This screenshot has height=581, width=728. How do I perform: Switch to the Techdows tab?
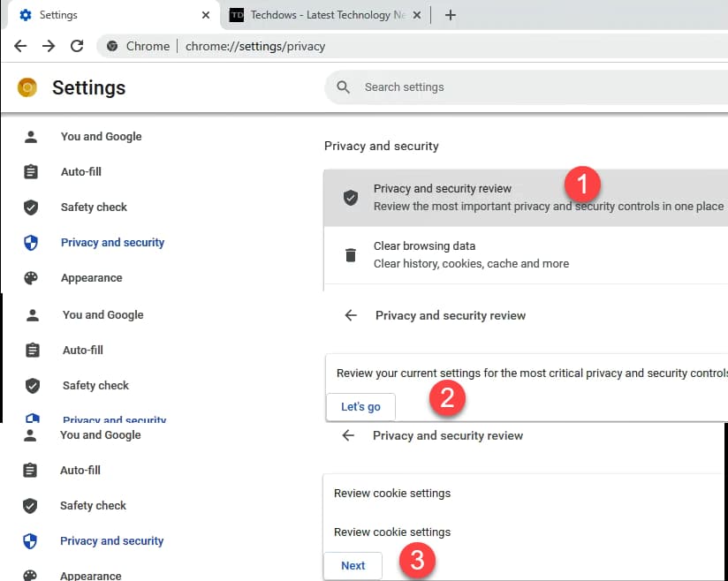click(325, 15)
